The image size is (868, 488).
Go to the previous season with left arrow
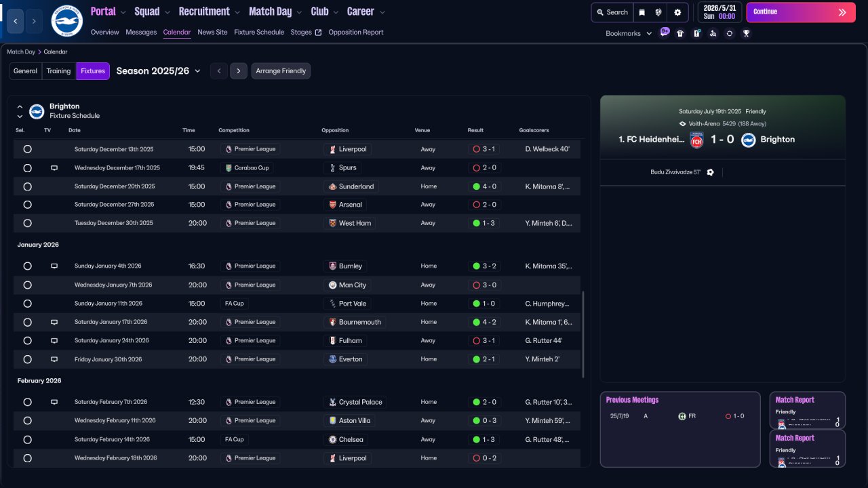(x=218, y=71)
